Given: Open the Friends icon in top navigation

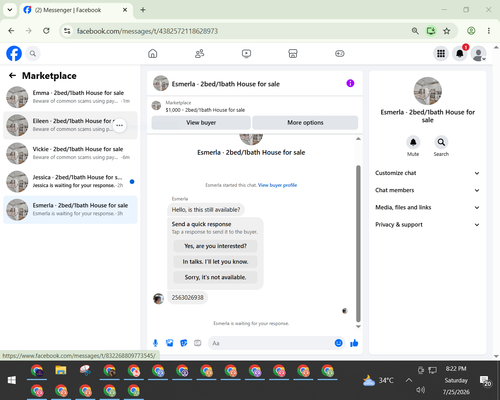Looking at the screenshot, I should [x=199, y=53].
